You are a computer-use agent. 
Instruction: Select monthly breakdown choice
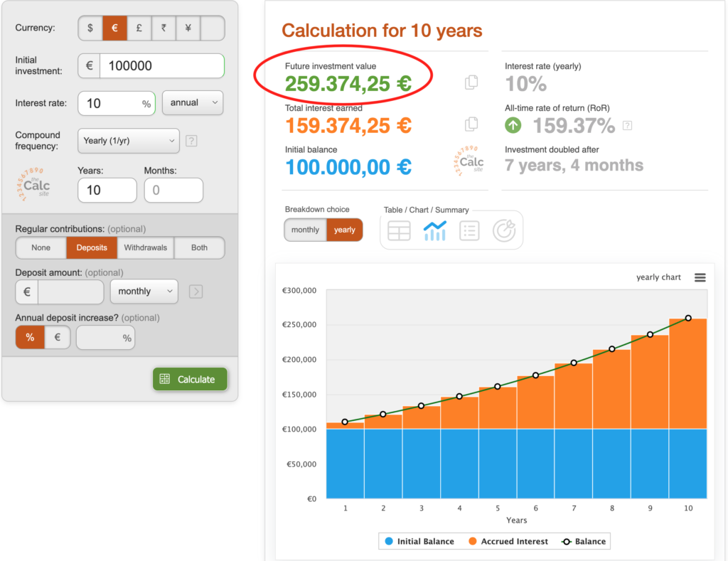(x=305, y=230)
